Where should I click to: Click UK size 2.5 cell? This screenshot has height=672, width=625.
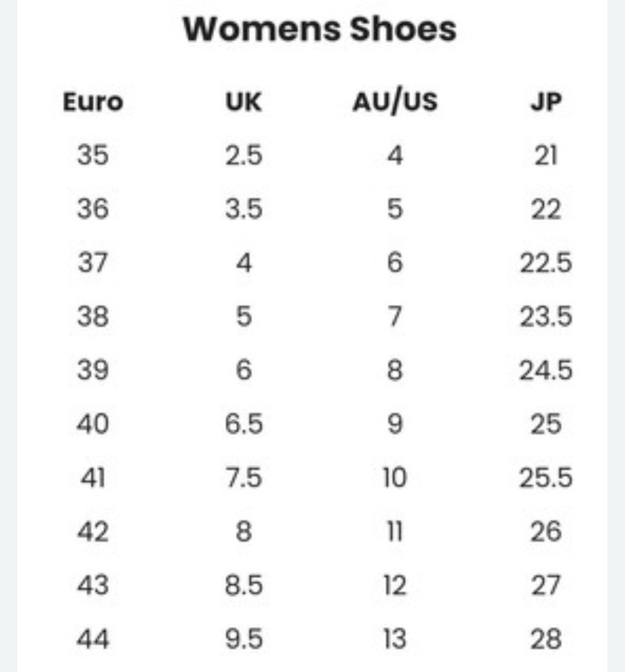click(x=244, y=155)
